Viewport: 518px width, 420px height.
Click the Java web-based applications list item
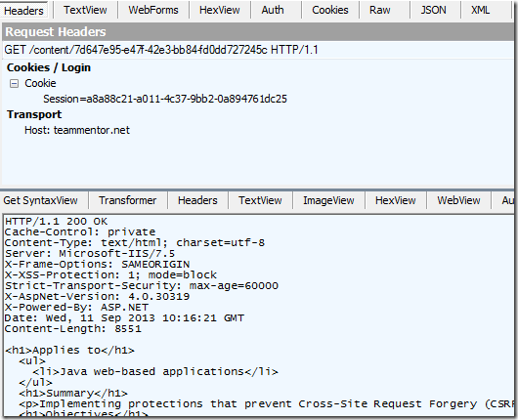click(x=155, y=372)
